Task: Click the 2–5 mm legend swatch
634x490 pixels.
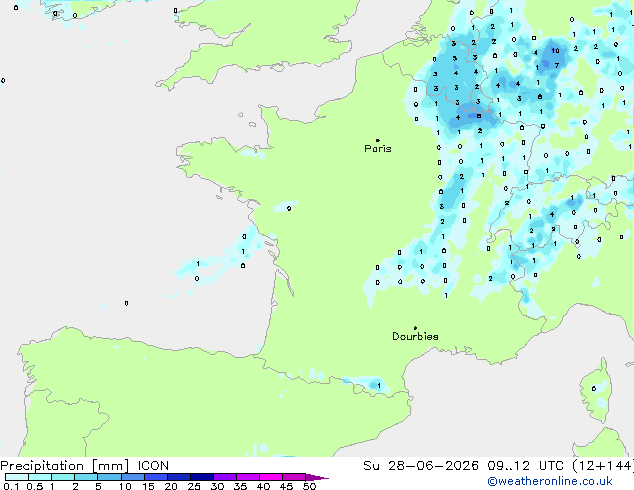Action: pos(86,477)
